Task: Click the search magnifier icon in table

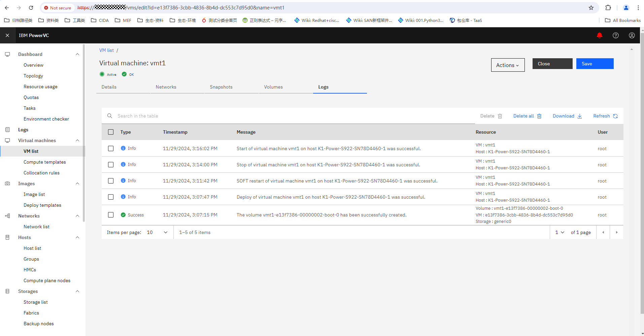Action: pyautogui.click(x=110, y=116)
